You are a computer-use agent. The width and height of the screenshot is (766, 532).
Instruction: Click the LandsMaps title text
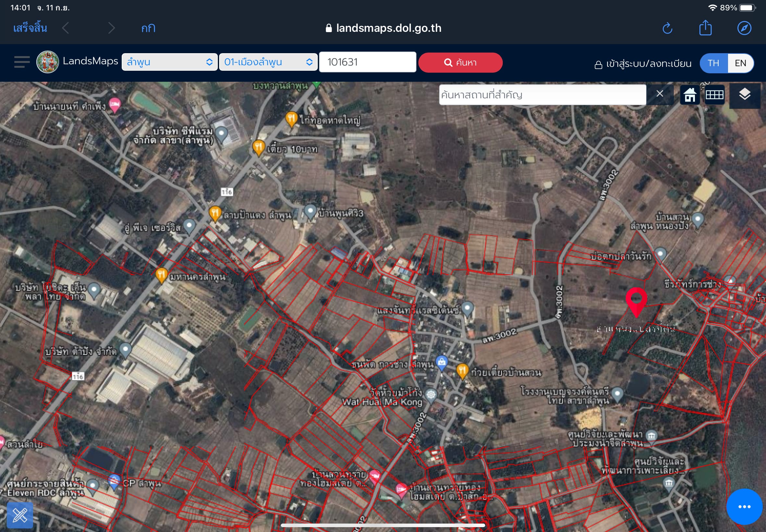click(90, 61)
